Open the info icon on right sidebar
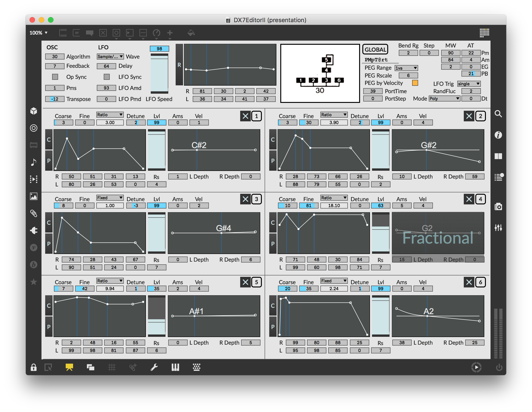Viewport: 532px width, 412px height. pos(498,135)
